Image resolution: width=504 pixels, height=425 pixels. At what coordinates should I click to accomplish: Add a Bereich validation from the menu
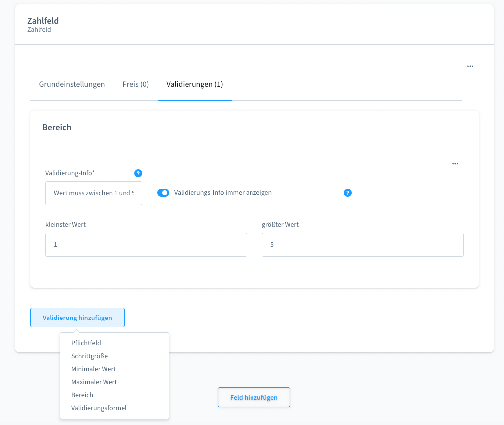[82, 395]
